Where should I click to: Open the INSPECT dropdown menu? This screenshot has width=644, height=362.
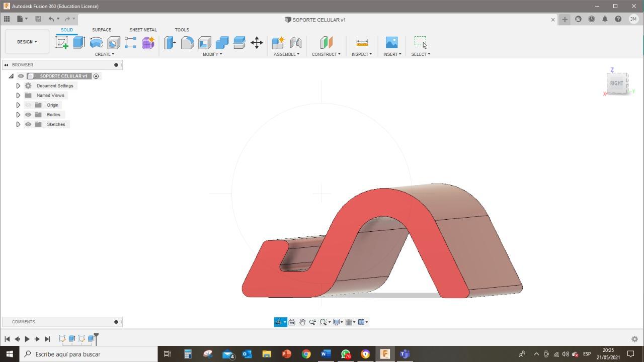coord(362,54)
